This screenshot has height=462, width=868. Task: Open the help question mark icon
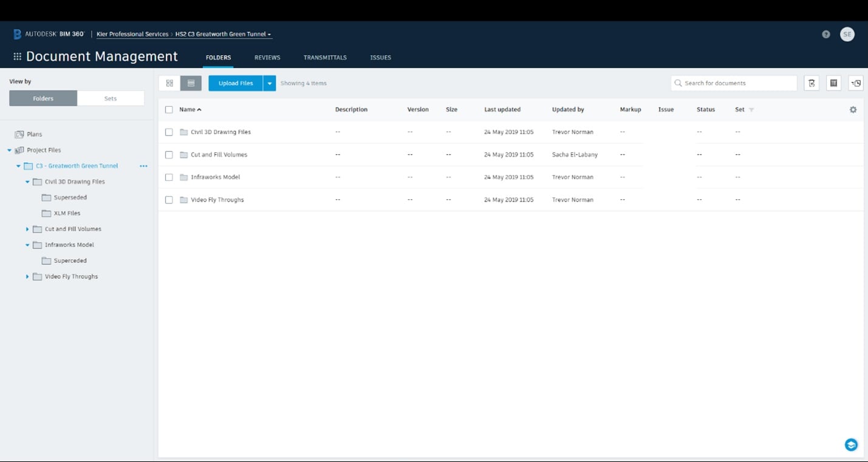(x=826, y=34)
